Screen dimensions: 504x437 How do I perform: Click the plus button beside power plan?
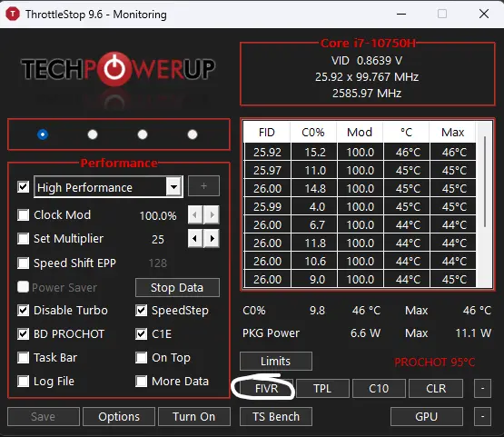(x=203, y=186)
